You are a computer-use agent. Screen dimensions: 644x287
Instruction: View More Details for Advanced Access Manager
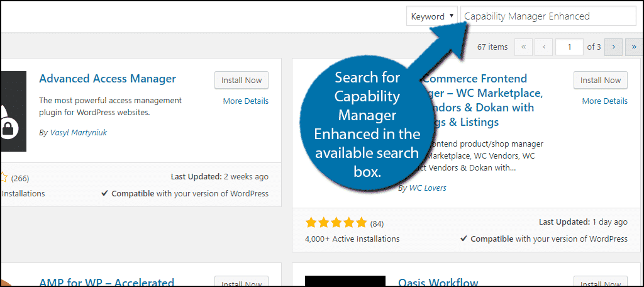pyautogui.click(x=246, y=101)
